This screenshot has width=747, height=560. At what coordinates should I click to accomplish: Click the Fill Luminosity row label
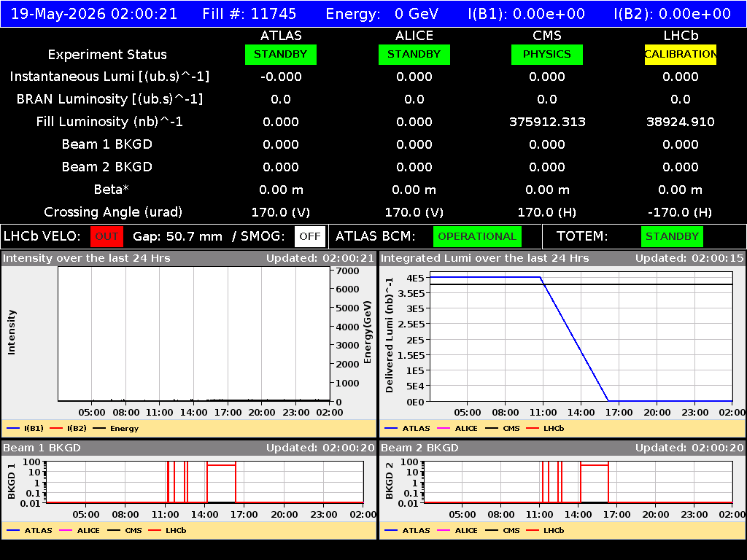(109, 122)
